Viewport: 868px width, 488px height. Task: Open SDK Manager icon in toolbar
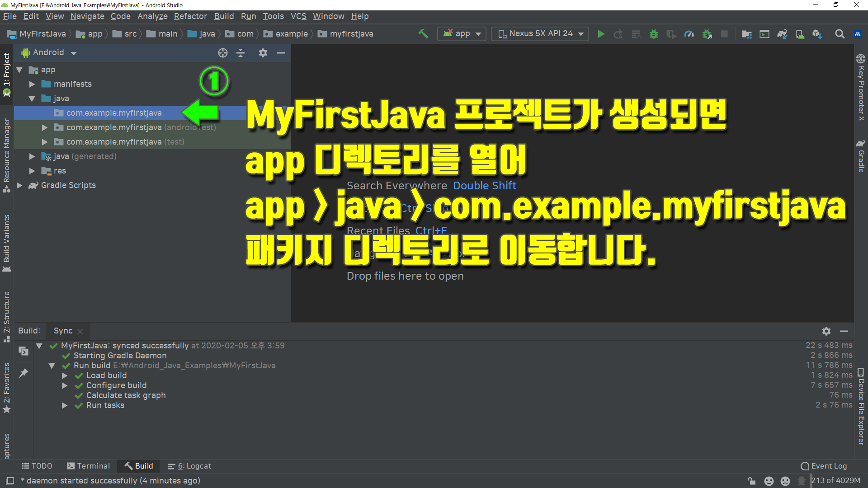(x=817, y=34)
